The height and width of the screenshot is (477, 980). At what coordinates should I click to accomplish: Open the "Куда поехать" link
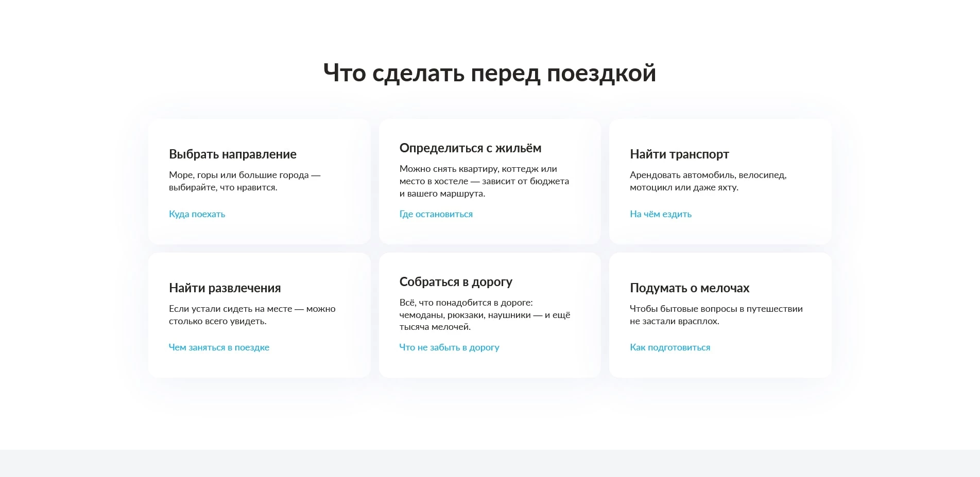click(197, 214)
